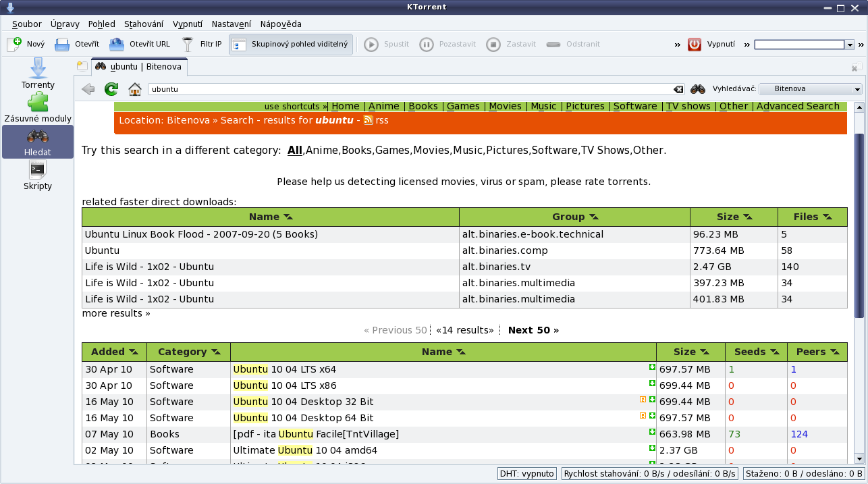Click the red Vypnutí power icon

tap(695, 45)
